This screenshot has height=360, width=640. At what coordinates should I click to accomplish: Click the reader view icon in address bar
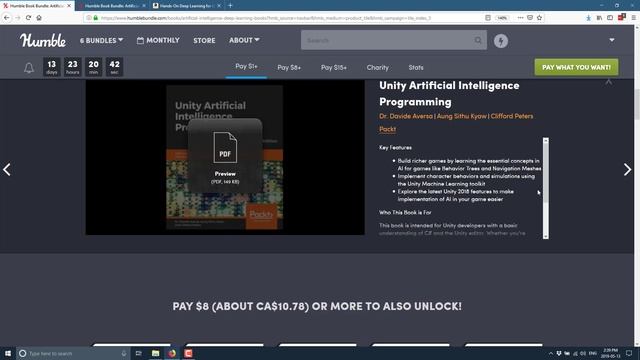(488, 18)
